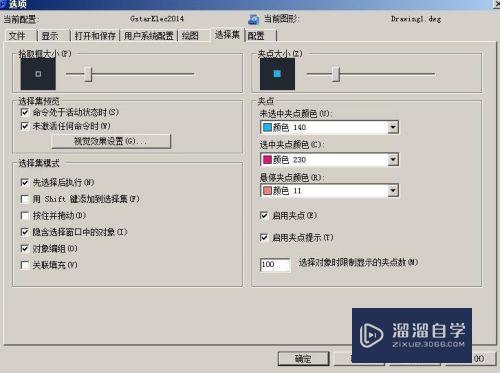The height and width of the screenshot is (373, 500).
Task: Click the pink 颜色 11 swatch
Action: tap(267, 190)
